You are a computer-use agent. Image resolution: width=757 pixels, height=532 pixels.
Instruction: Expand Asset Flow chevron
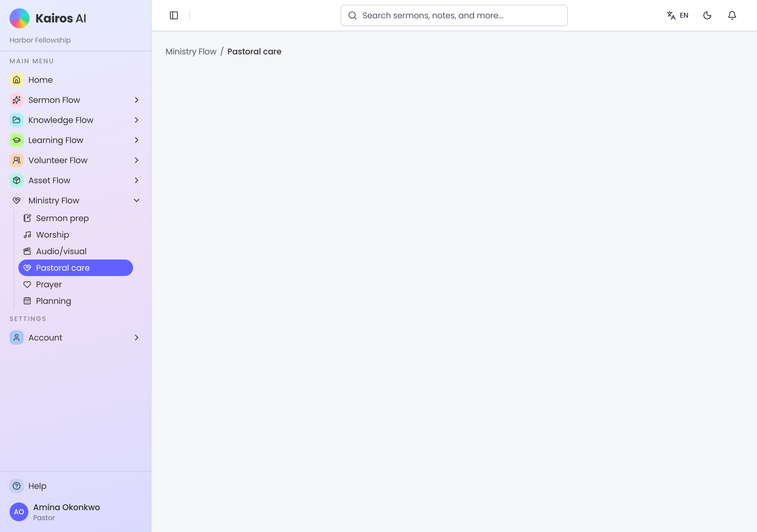137,180
